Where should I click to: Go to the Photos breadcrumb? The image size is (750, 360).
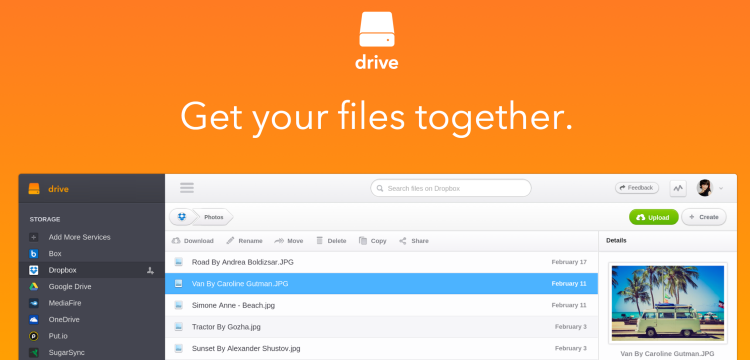click(213, 217)
